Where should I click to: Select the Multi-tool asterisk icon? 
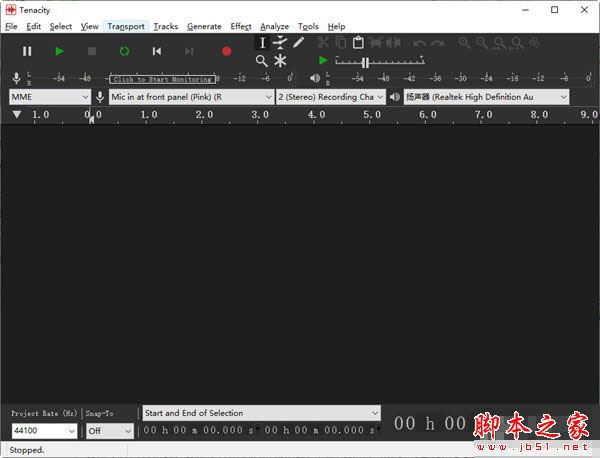[280, 61]
